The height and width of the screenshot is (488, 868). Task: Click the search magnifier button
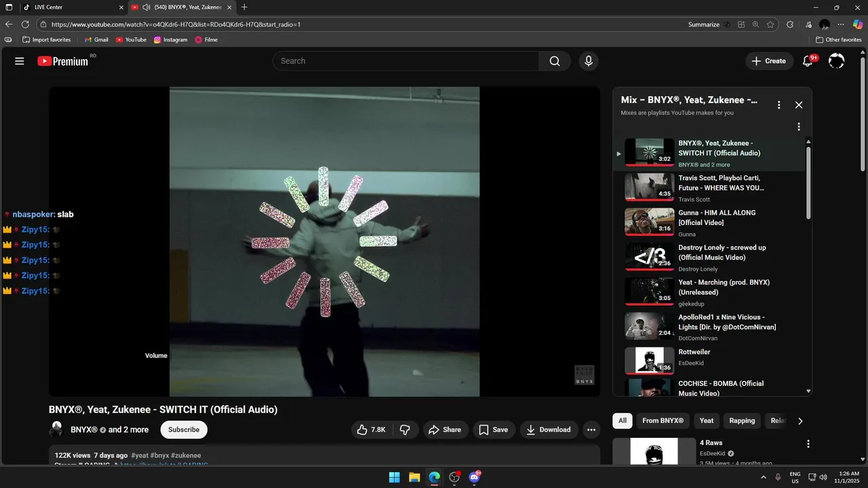click(x=555, y=61)
